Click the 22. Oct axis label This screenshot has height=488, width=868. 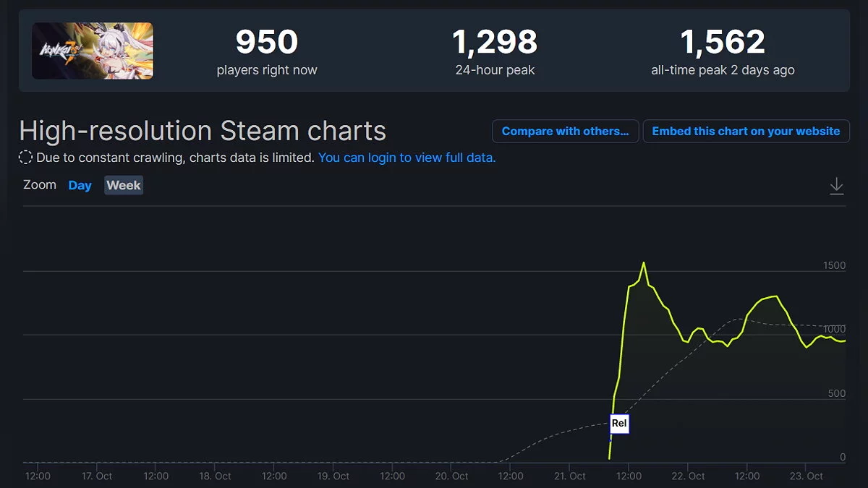click(687, 476)
